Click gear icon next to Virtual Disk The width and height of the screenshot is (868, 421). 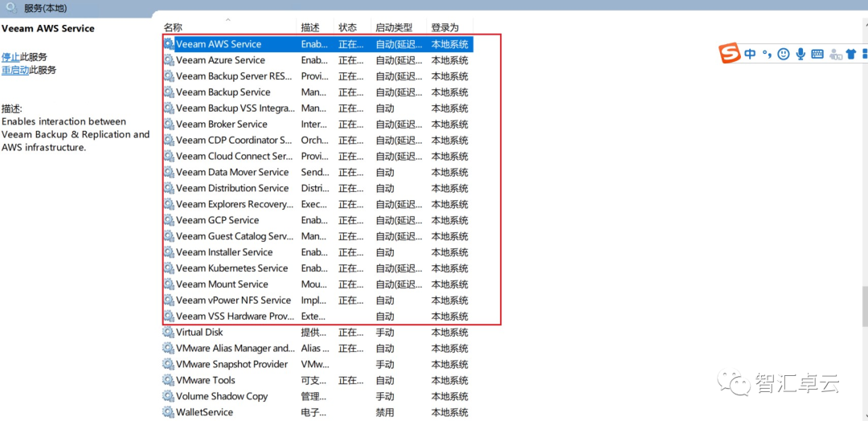tap(168, 333)
